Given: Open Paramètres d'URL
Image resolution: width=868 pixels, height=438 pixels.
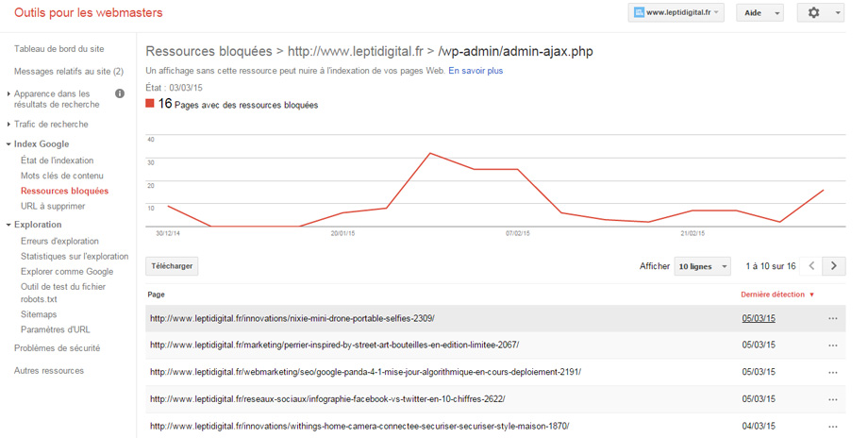Looking at the screenshot, I should [x=56, y=329].
